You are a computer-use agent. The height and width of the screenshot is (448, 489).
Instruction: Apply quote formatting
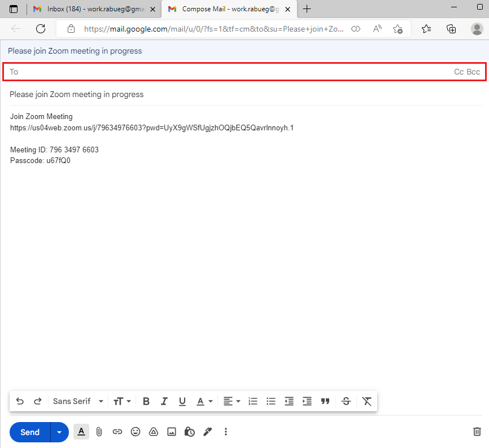point(325,401)
